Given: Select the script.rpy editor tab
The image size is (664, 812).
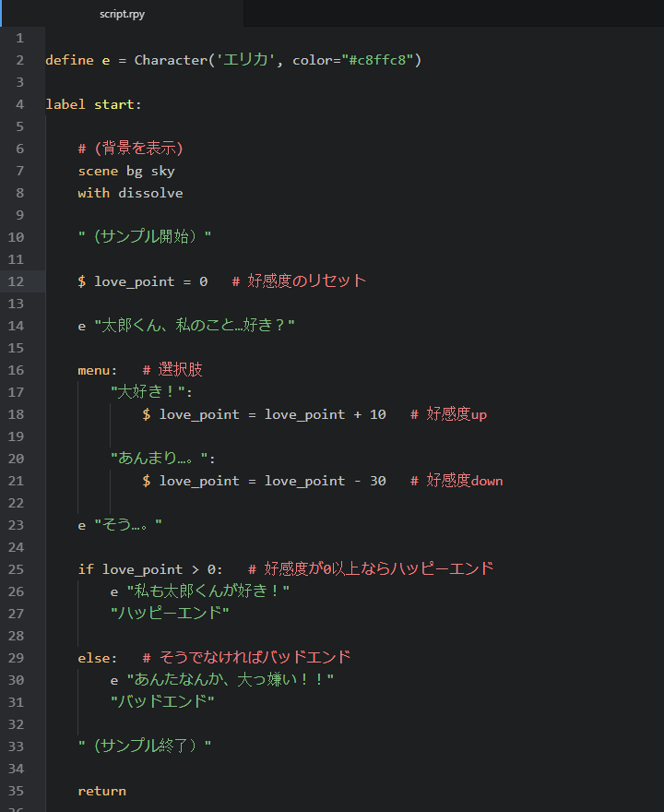Looking at the screenshot, I should [x=122, y=14].
